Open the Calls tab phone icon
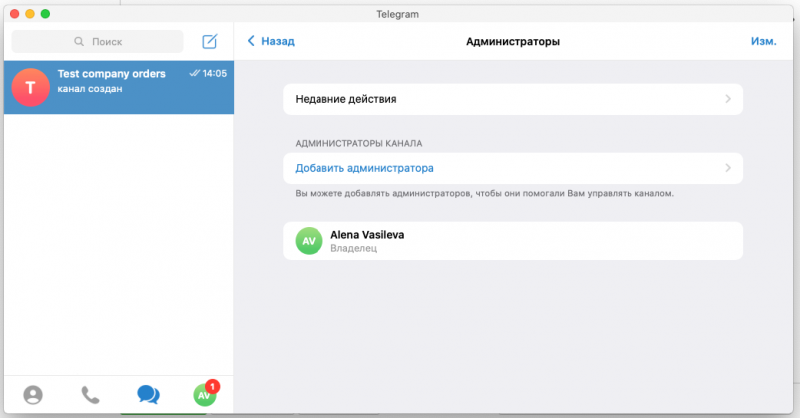Image resolution: width=800 pixels, height=418 pixels. [90, 395]
